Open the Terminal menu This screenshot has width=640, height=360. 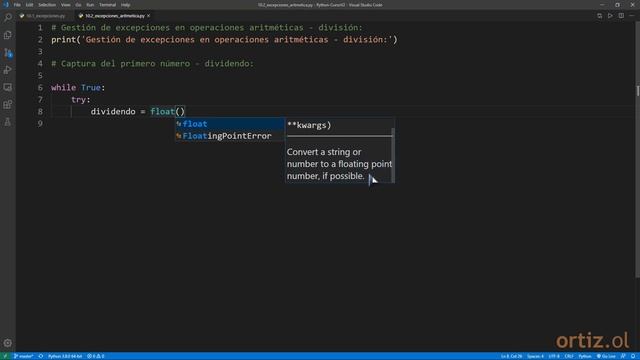[107, 5]
